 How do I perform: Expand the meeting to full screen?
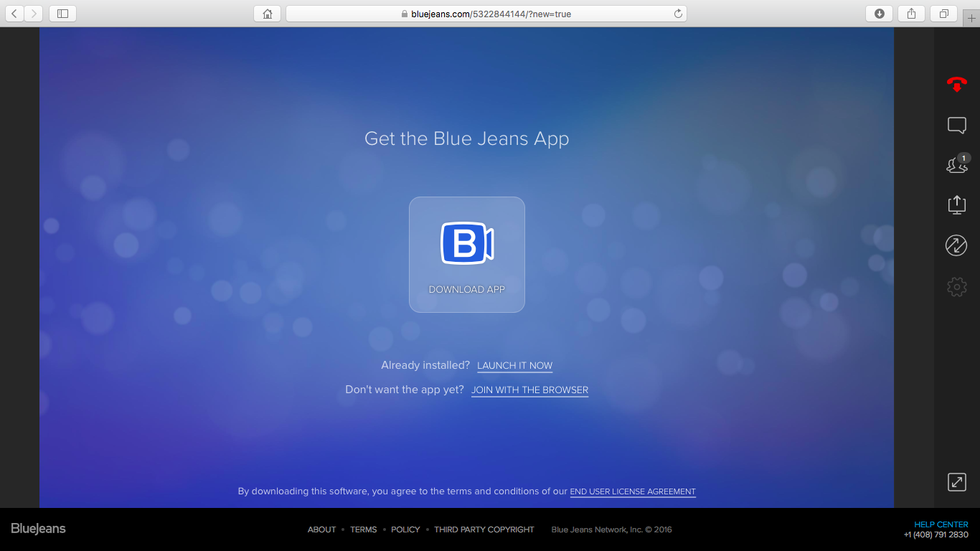coord(956,482)
